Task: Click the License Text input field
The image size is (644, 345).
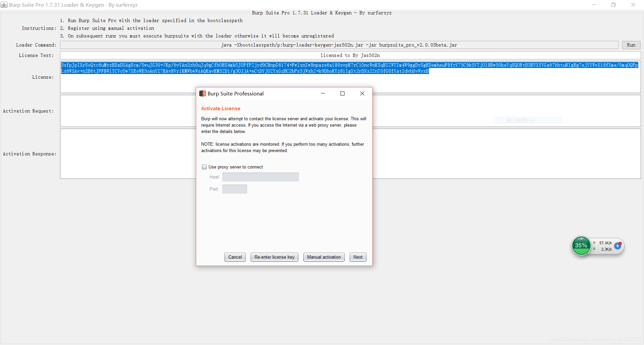Action: click(x=350, y=55)
